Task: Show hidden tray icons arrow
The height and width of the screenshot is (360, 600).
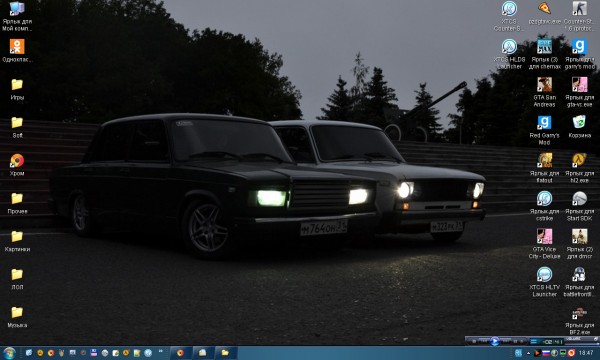Action: 528,353
